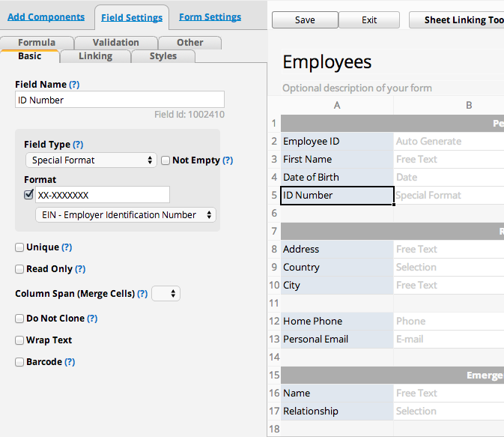Show help for the Read Only option
Viewport: 504px width, 437px height.
(x=80, y=269)
